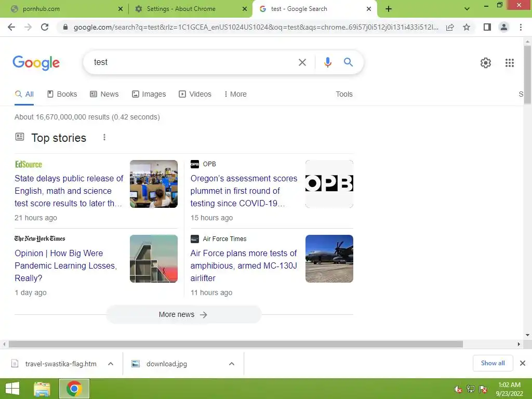Click the address bar URL
Viewport: 532px width, 399px height.
(x=256, y=27)
